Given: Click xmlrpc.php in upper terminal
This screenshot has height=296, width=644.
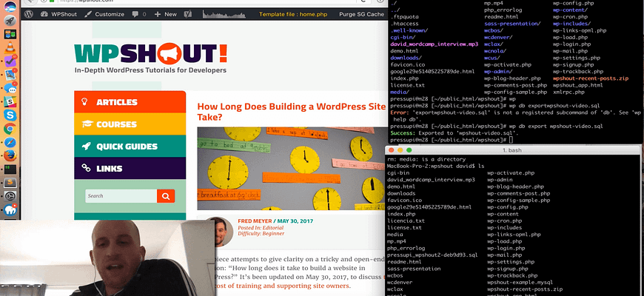Looking at the screenshot, I should (x=568, y=92).
